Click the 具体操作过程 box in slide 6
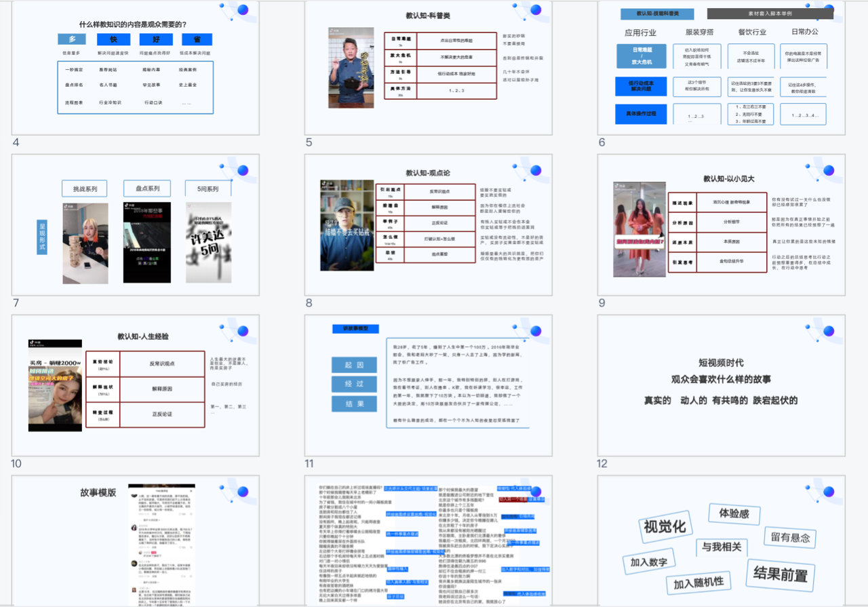 [x=641, y=113]
